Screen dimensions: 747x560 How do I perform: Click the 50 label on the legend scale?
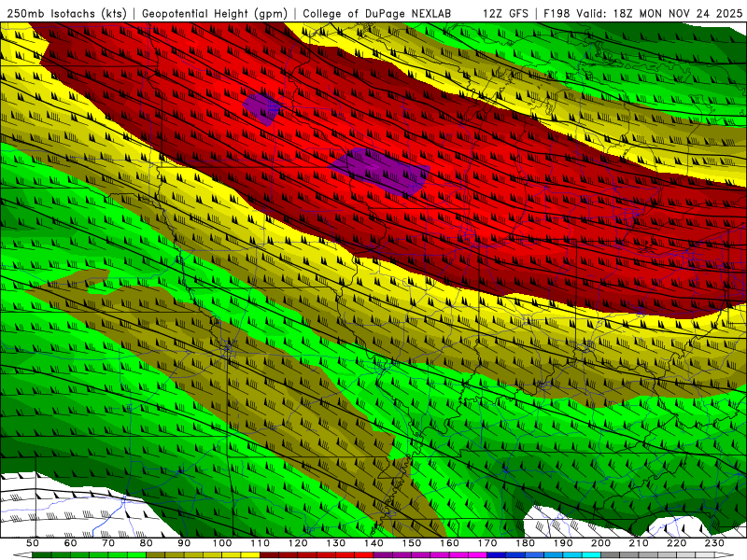tap(33, 543)
